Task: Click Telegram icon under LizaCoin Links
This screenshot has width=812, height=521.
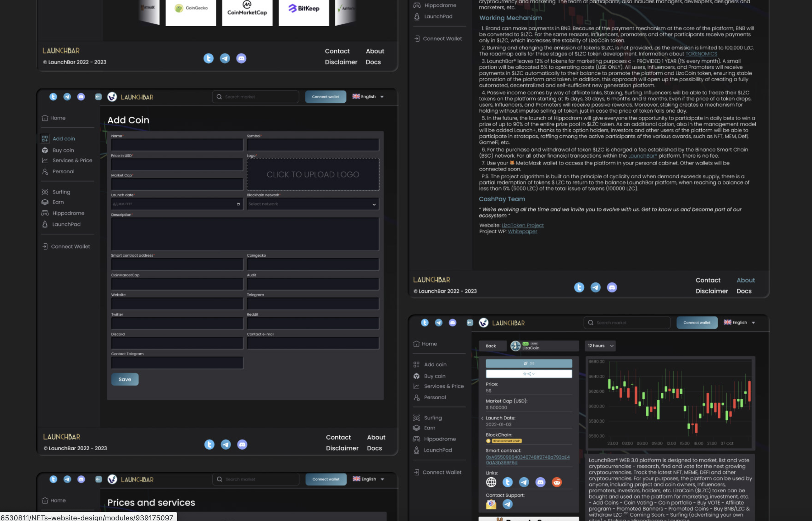Action: pyautogui.click(x=524, y=482)
